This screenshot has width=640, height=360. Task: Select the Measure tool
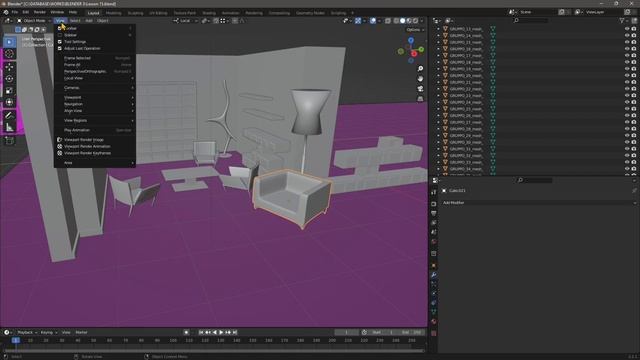pyautogui.click(x=9, y=127)
